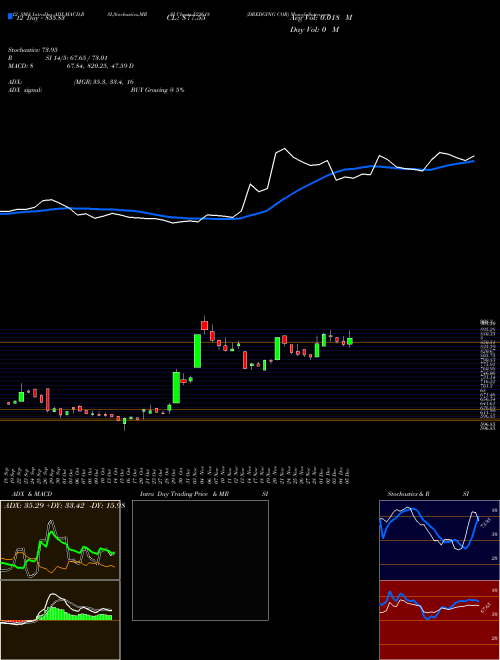Click the last green candlestick on the right
Viewport: 500px width, 660px height.
click(350, 341)
